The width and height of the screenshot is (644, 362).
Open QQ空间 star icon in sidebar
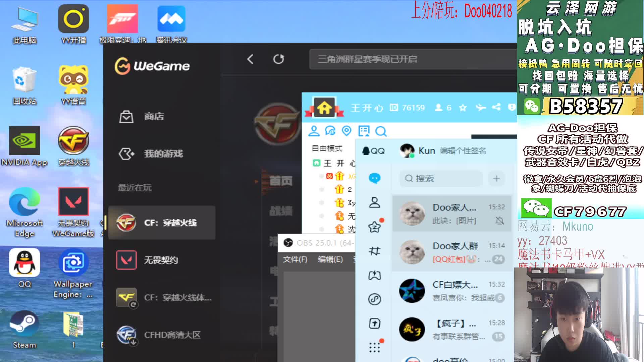(x=375, y=227)
